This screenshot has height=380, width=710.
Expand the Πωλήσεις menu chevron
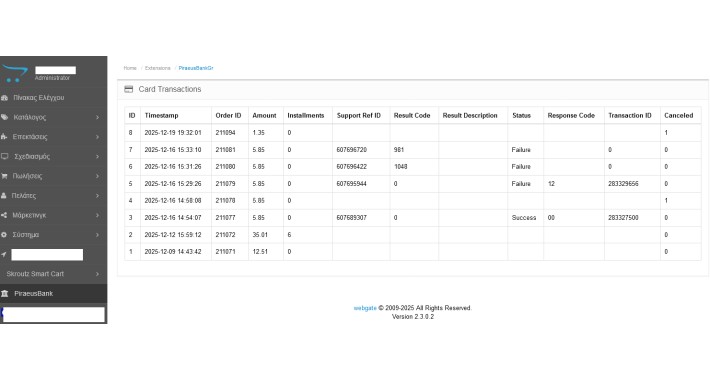pos(97,176)
